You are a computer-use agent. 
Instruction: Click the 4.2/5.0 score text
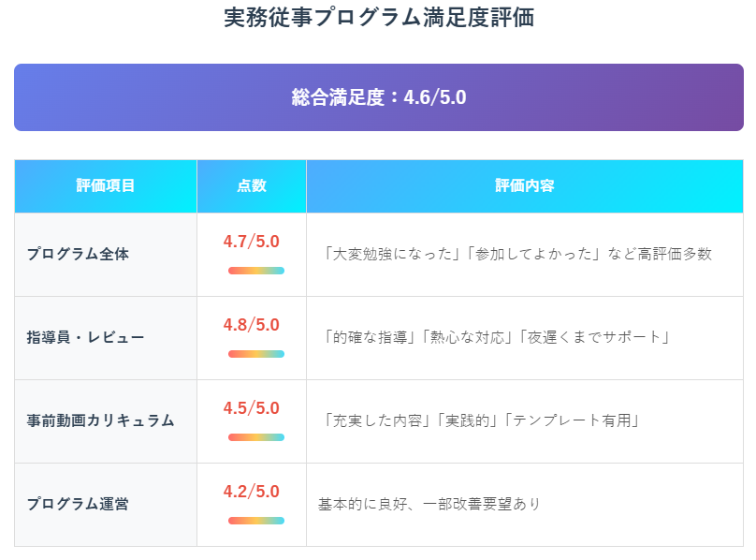pos(251,492)
